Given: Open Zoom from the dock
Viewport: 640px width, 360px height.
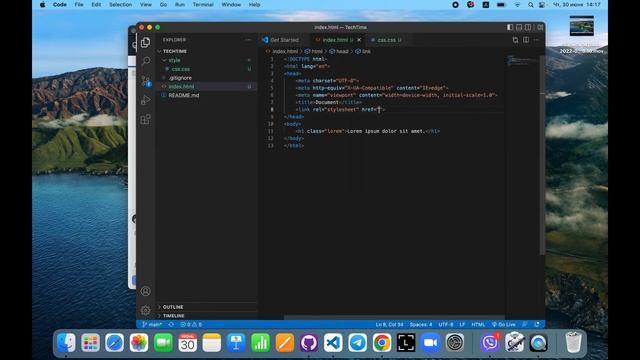Looking at the screenshot, I should pos(430,342).
